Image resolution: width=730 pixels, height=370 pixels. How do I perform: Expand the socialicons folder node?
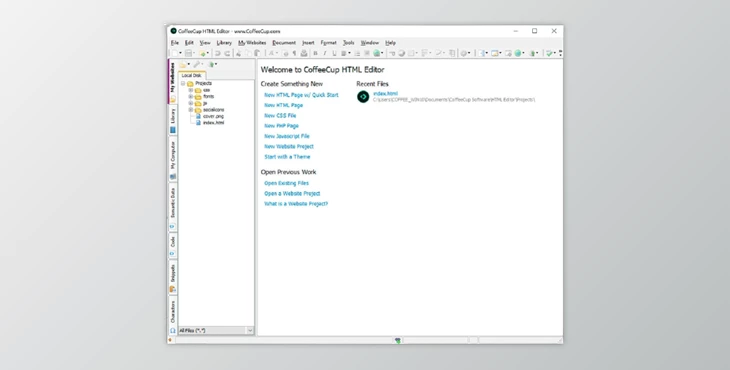coord(191,110)
